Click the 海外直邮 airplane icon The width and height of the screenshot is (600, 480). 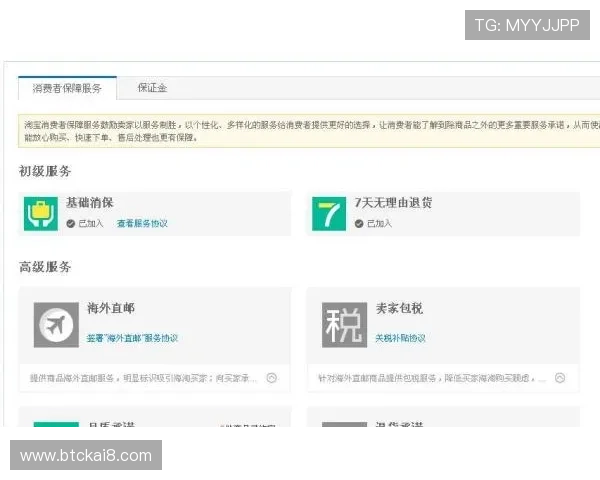click(x=56, y=325)
